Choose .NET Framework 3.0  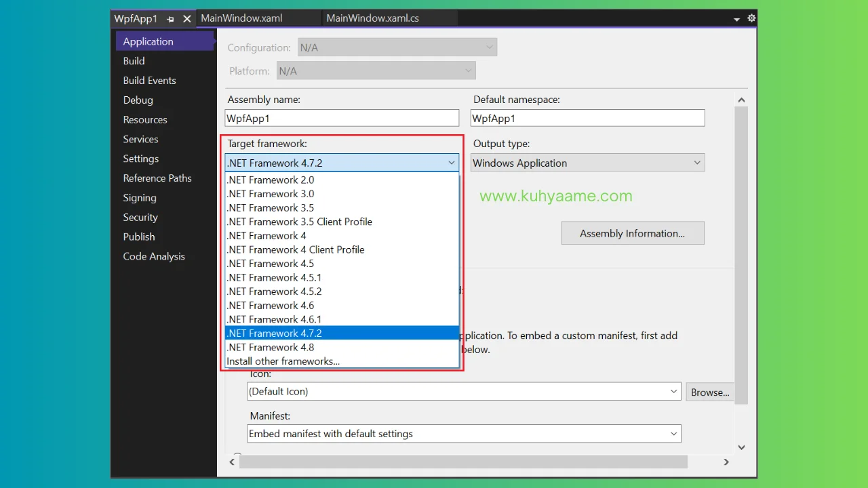pos(342,194)
